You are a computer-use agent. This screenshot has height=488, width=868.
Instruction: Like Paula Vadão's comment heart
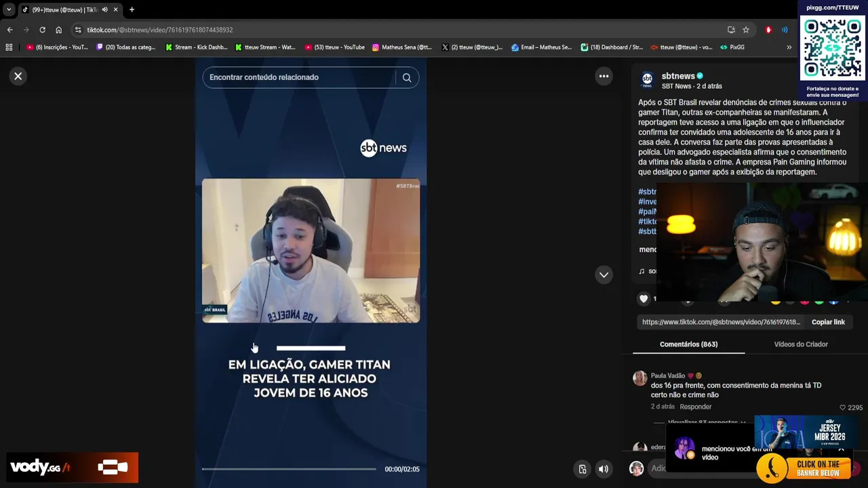843,407
